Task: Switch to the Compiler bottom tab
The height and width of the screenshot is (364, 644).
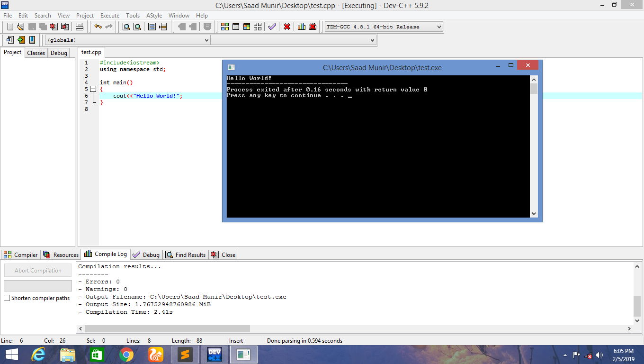Action: coord(21,255)
